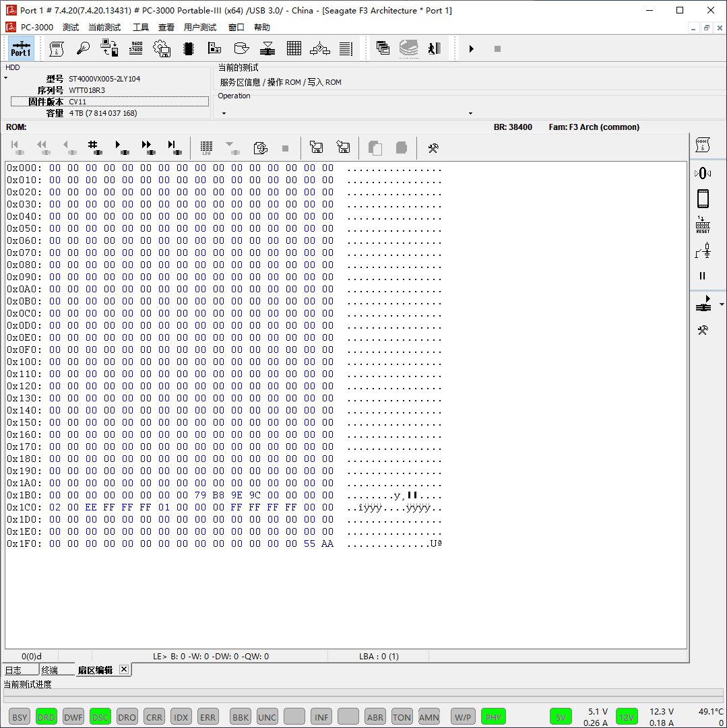Open the drive info scroll icon in main toolbar
Image resolution: width=727 pixels, height=728 pixels.
pos(57,48)
